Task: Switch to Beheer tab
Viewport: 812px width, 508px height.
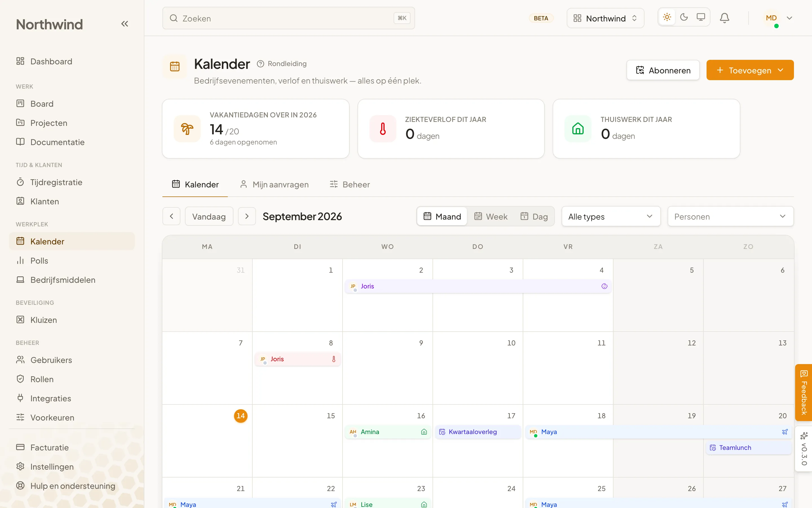Action: pos(350,185)
